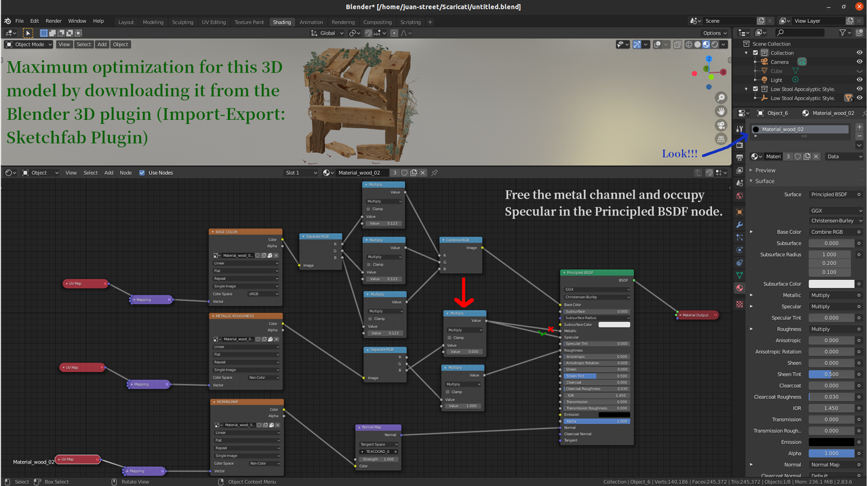Hide the Light with its eye icon
Viewport: 868px width, 486px height.
[860, 80]
